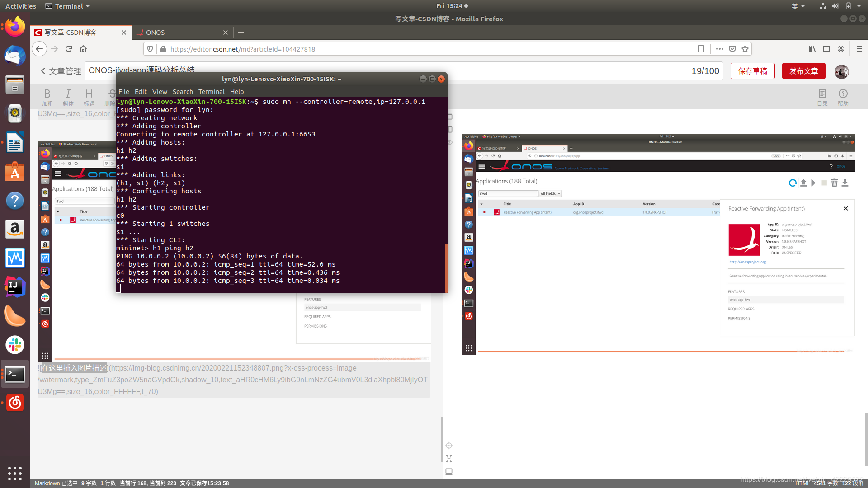Click bottom screen-mode icon in editor
Screen dimensions: 868x488
449,472
